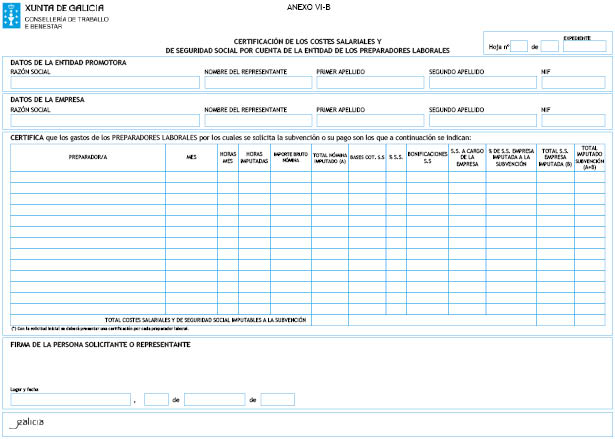Click Razón Social field under Entidad Promotora
Image resolution: width=615 pixels, height=439 pixels.
point(104,83)
